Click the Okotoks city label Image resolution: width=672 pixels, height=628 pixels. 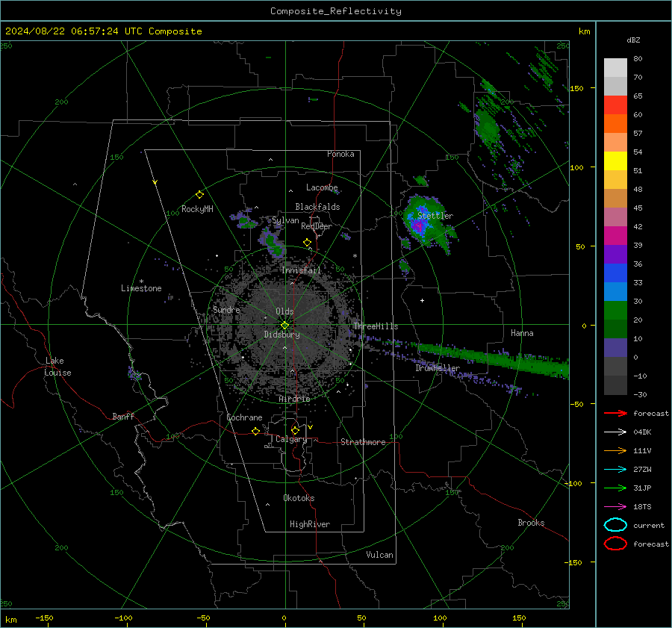pos(299,498)
